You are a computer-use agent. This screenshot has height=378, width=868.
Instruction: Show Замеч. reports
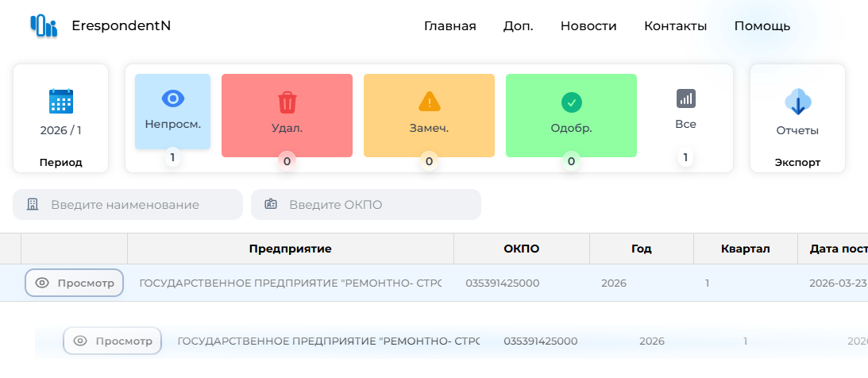pyautogui.click(x=429, y=128)
